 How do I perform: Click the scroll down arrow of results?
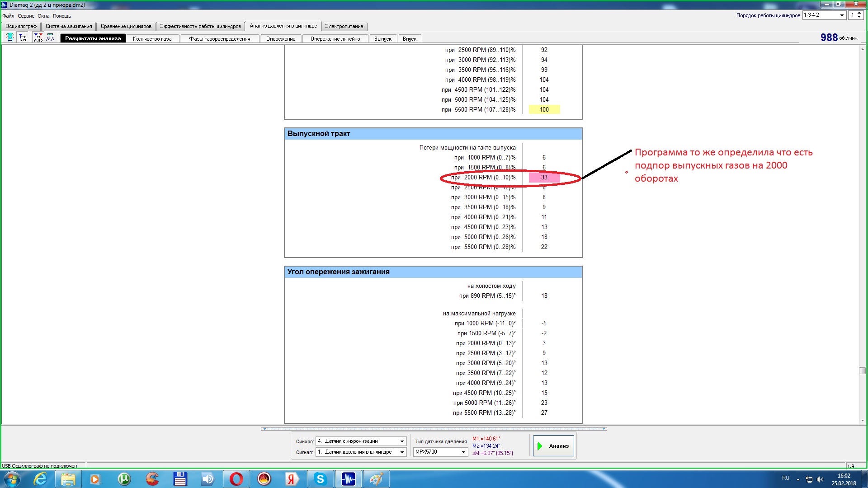click(863, 420)
